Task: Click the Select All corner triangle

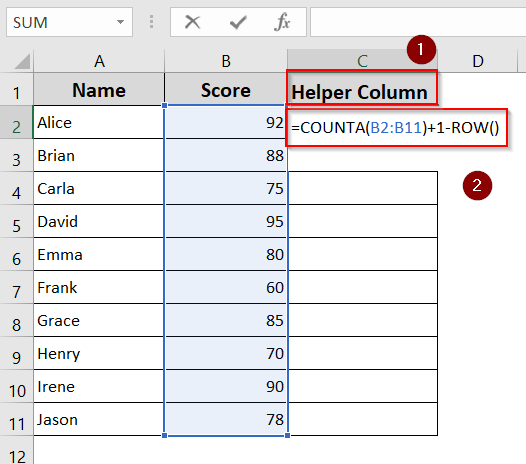Action: click(22, 61)
